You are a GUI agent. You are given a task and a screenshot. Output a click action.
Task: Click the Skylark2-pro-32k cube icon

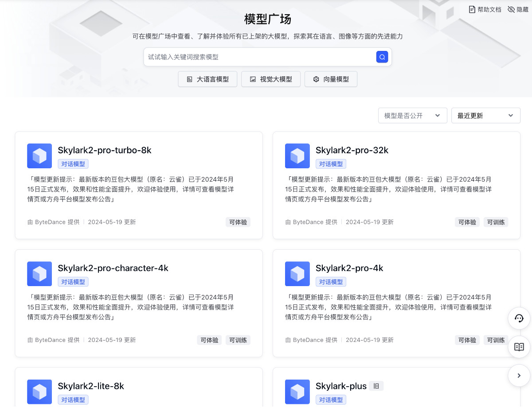point(297,156)
